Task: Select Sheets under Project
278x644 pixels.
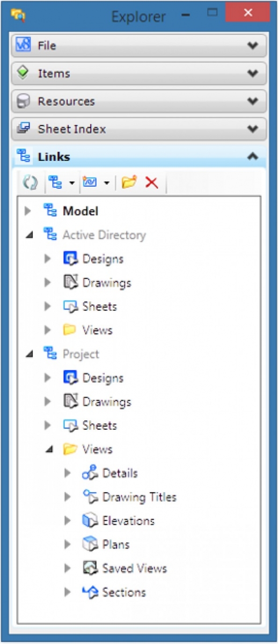Action: [99, 426]
